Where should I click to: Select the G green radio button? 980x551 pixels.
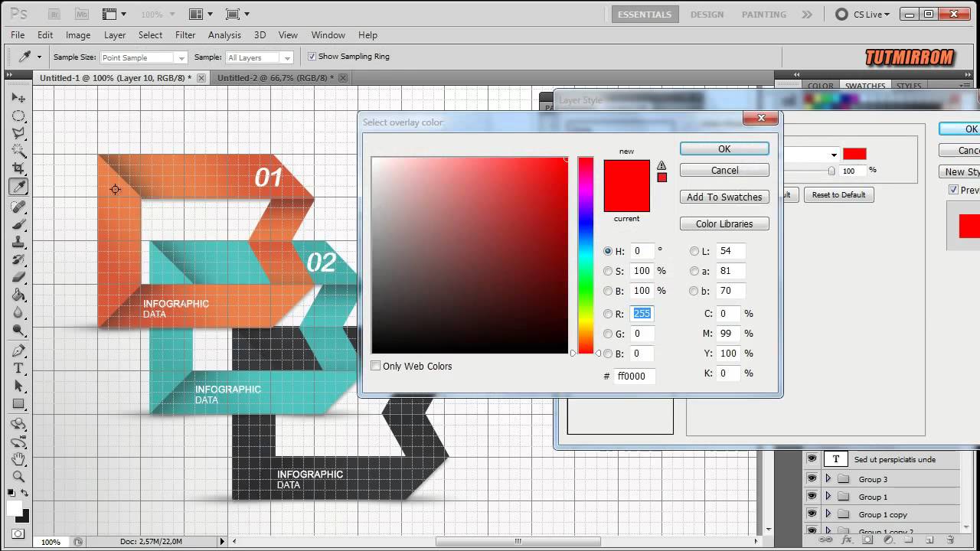(x=608, y=334)
